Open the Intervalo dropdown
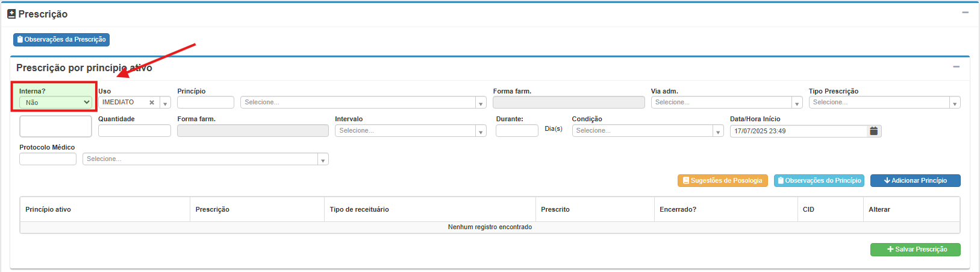The width and height of the screenshot is (980, 272). pyautogui.click(x=410, y=131)
